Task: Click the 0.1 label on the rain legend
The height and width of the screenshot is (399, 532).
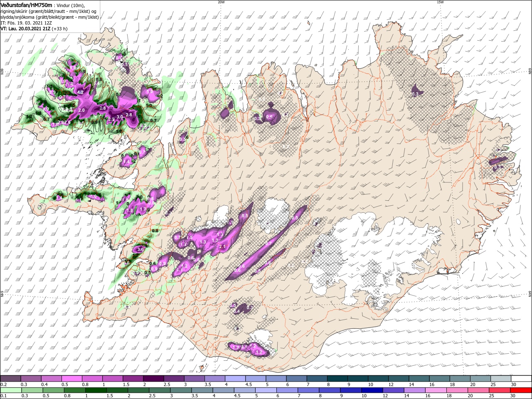Action: [3, 397]
